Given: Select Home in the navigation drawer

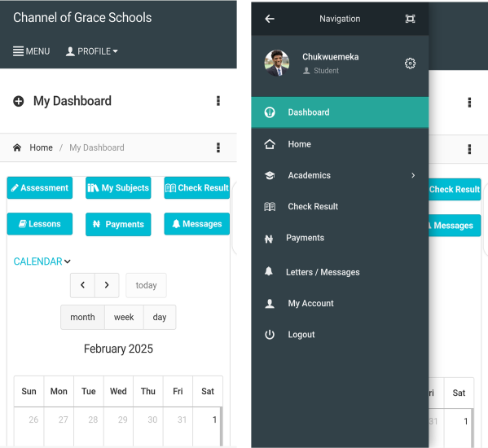Looking at the screenshot, I should [340, 144].
